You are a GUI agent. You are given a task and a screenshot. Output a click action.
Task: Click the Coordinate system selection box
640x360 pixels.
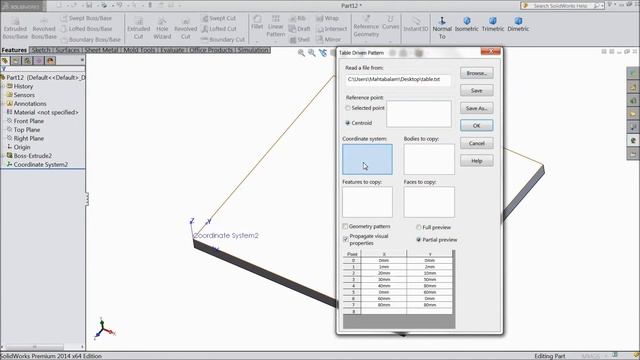click(367, 159)
